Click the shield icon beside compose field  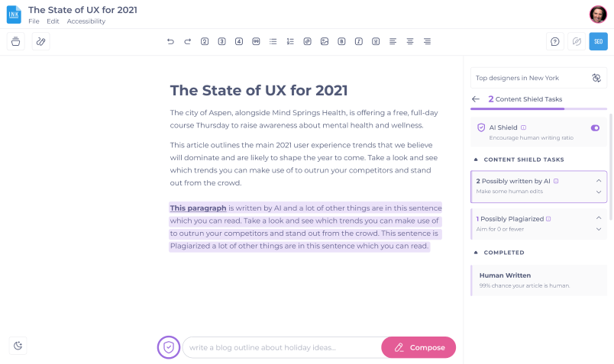point(169,347)
